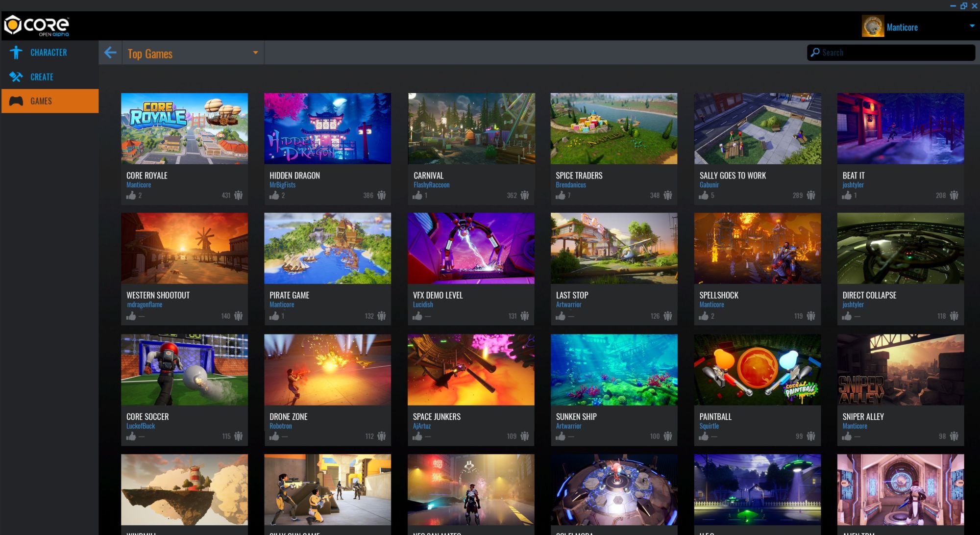Focus the Search input field
Screen dimensions: 980x535
[897, 52]
